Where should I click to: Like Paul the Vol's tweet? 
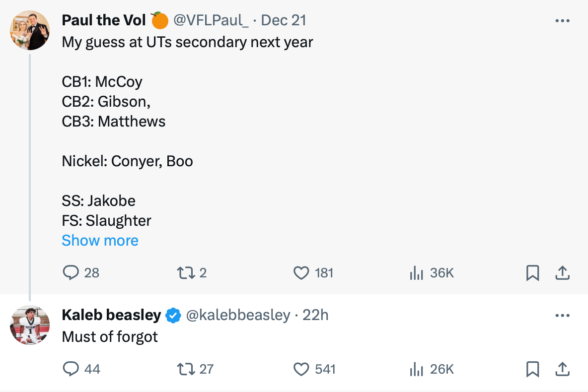tap(301, 272)
